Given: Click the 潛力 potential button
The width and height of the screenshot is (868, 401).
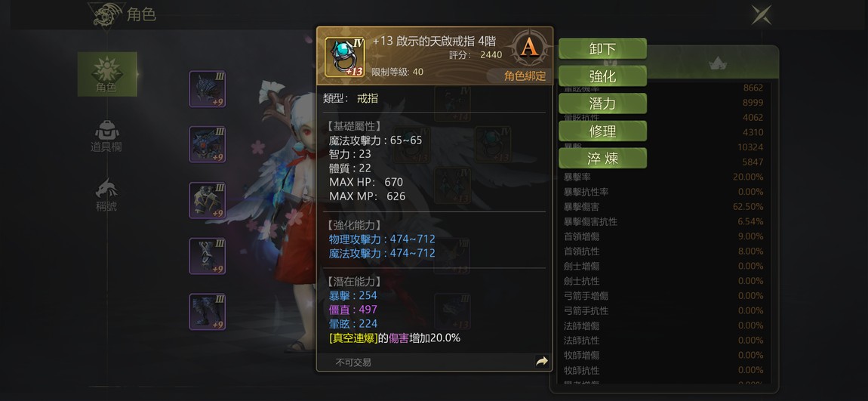Looking at the screenshot, I should pyautogui.click(x=602, y=103).
